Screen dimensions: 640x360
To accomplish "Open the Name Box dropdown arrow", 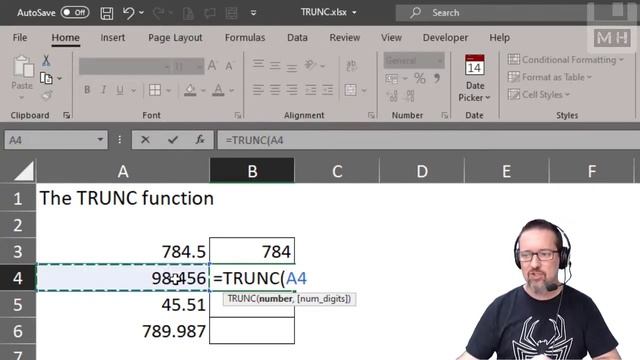I will tap(100, 140).
